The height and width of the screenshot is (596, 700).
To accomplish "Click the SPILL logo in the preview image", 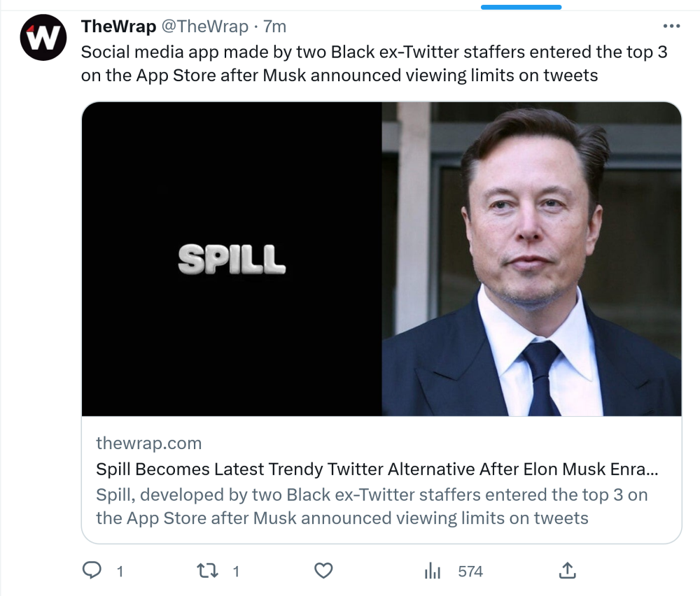I will [232, 259].
